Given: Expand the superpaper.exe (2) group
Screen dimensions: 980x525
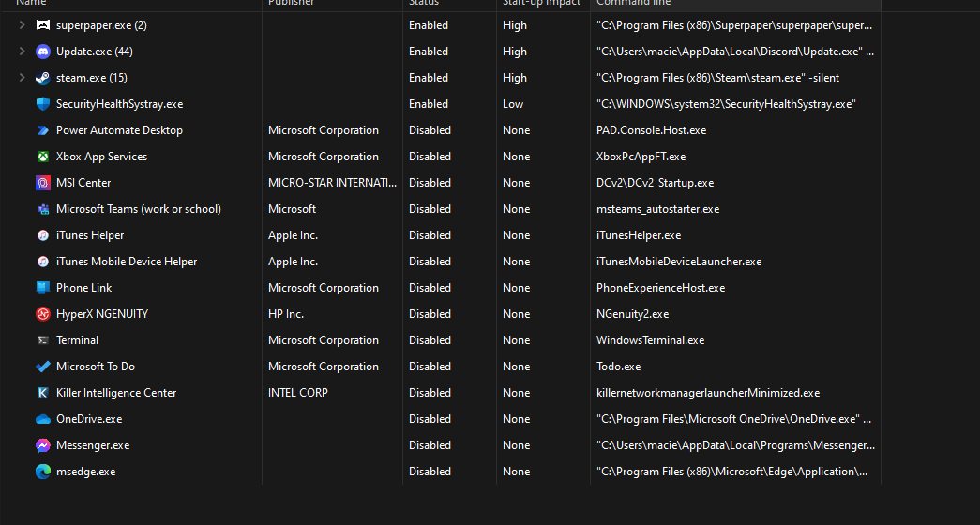Looking at the screenshot, I should pos(22,25).
